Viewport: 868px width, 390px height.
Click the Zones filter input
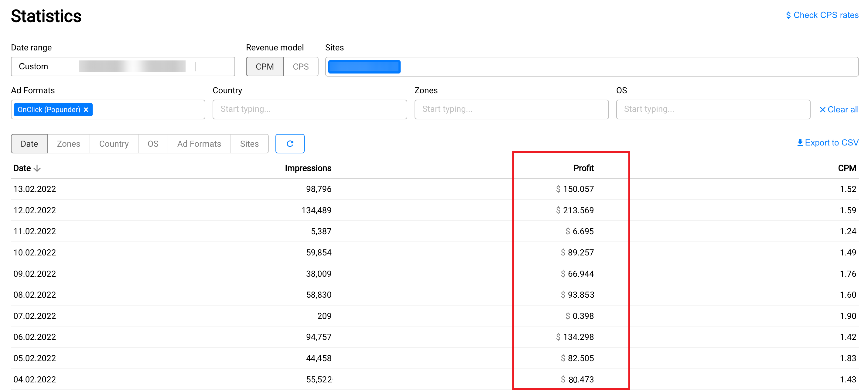(x=511, y=109)
